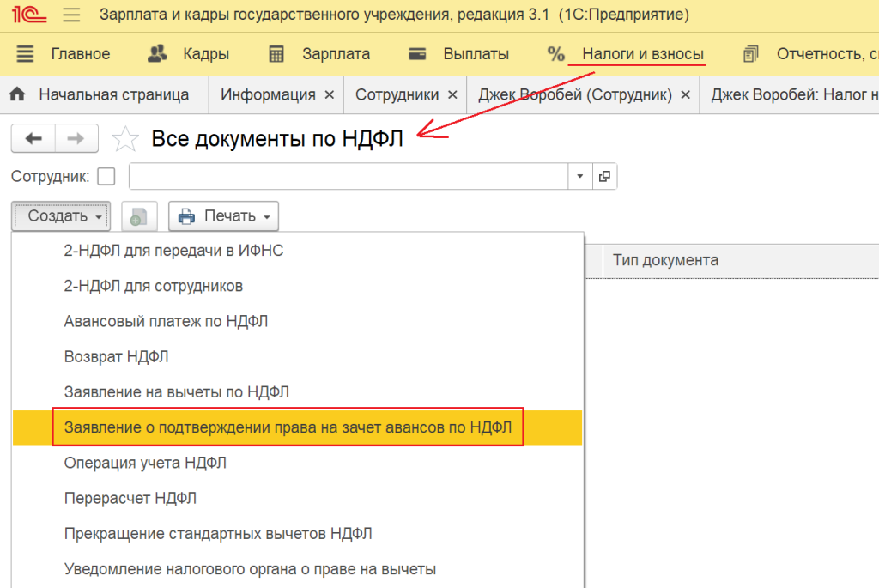Open the Печать dropdown
This screenshot has height=588, width=879.
223,216
